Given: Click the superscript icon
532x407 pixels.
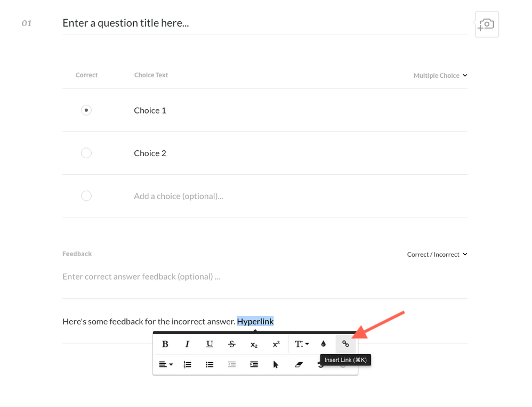Looking at the screenshot, I should 276,344.
